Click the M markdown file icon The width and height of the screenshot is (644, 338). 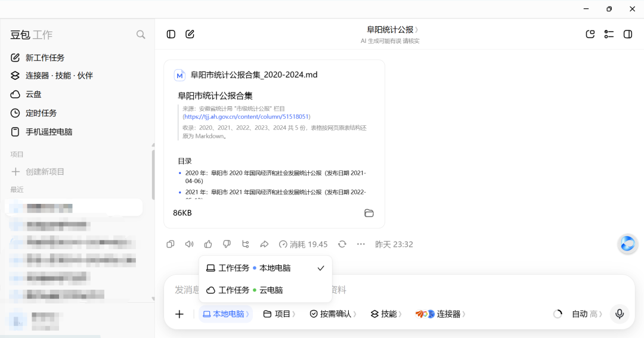tap(179, 75)
